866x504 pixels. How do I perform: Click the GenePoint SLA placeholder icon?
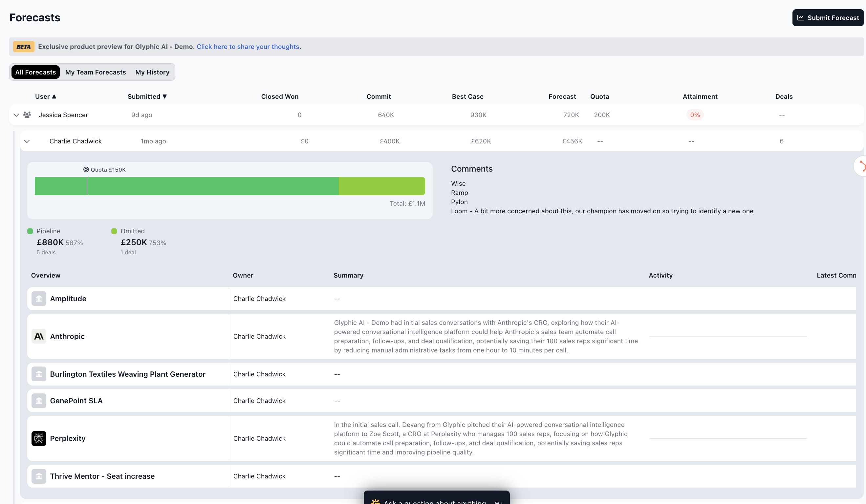click(x=39, y=401)
